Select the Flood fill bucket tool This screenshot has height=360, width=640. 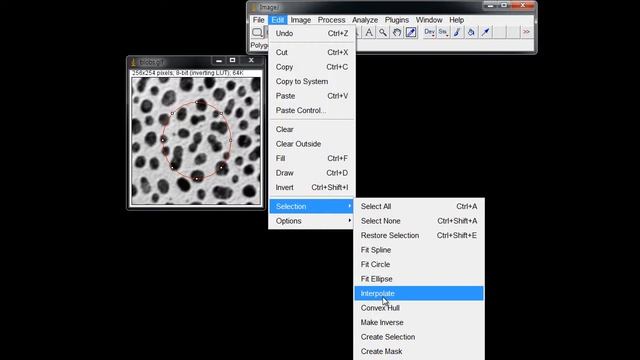(x=471, y=32)
